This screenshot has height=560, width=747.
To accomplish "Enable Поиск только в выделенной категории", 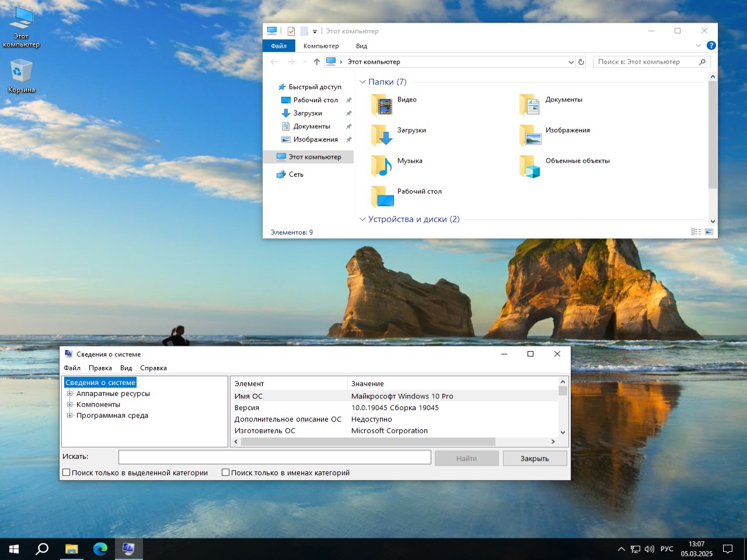I will 67,473.
